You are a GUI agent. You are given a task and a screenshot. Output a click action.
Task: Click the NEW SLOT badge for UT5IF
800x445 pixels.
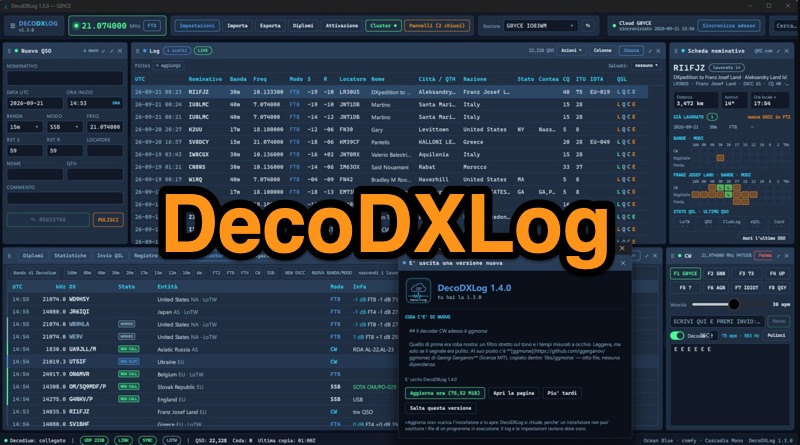pos(129,362)
